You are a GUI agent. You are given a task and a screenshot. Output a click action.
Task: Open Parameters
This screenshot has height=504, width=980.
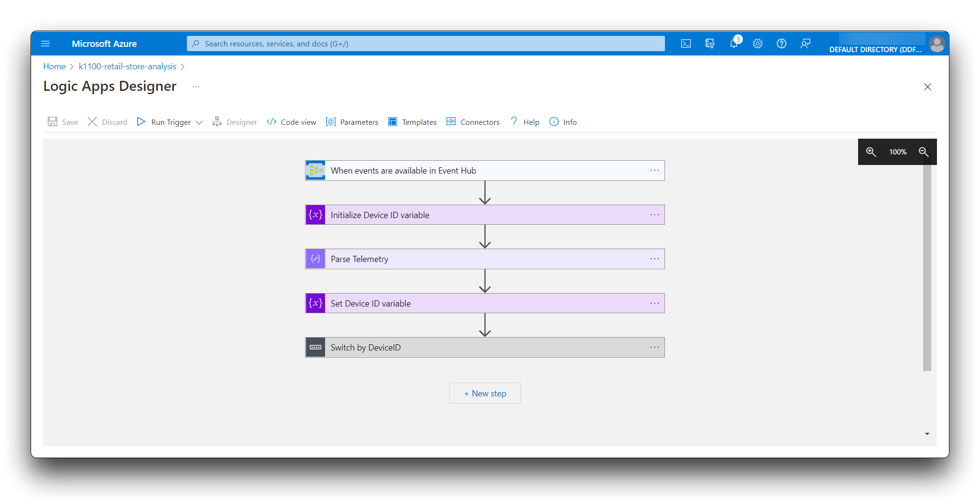point(352,122)
